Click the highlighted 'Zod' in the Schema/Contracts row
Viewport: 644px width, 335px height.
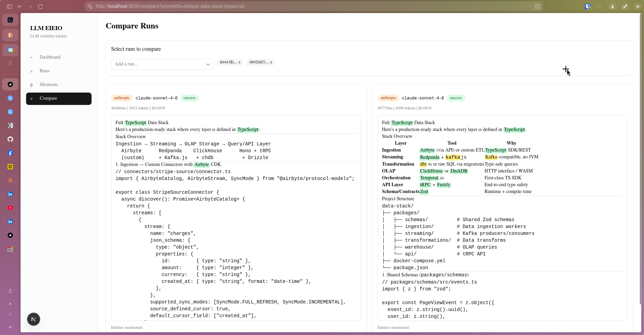point(424,191)
